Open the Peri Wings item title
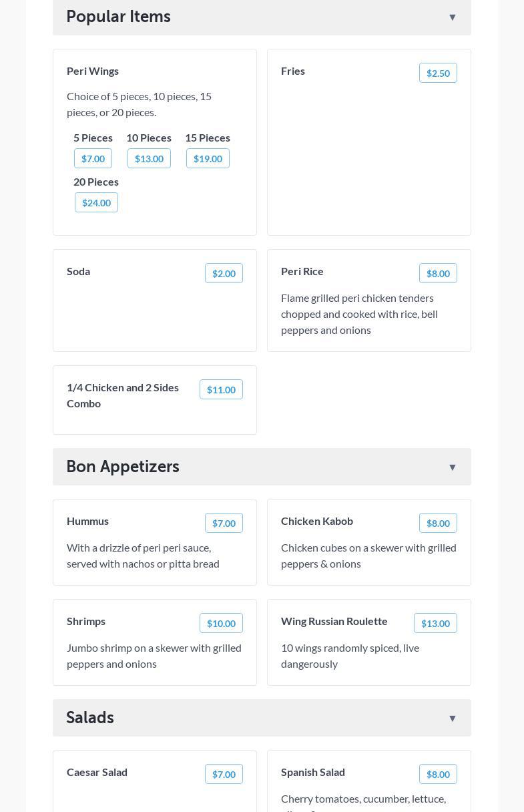 [x=93, y=71]
